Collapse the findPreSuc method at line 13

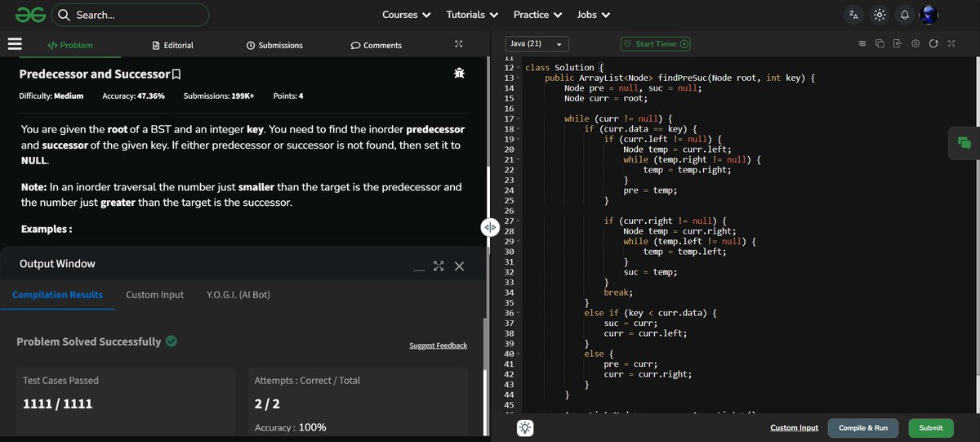point(519,78)
